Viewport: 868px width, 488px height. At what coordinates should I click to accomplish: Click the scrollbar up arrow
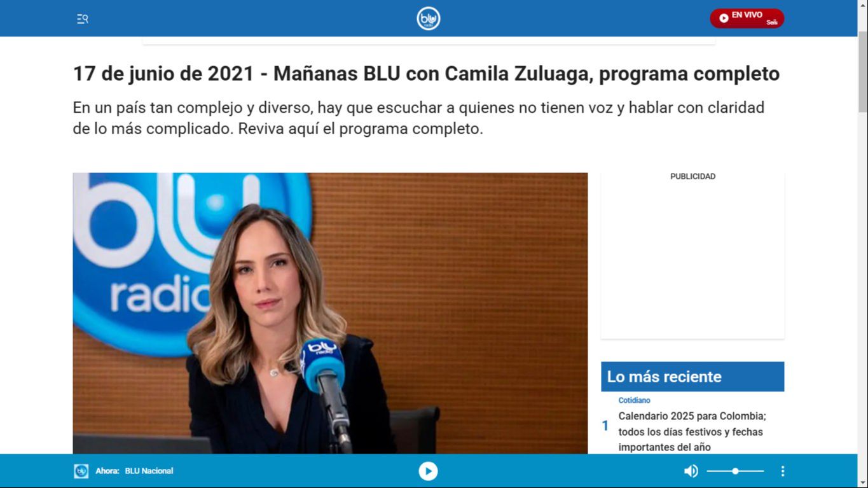(862, 5)
